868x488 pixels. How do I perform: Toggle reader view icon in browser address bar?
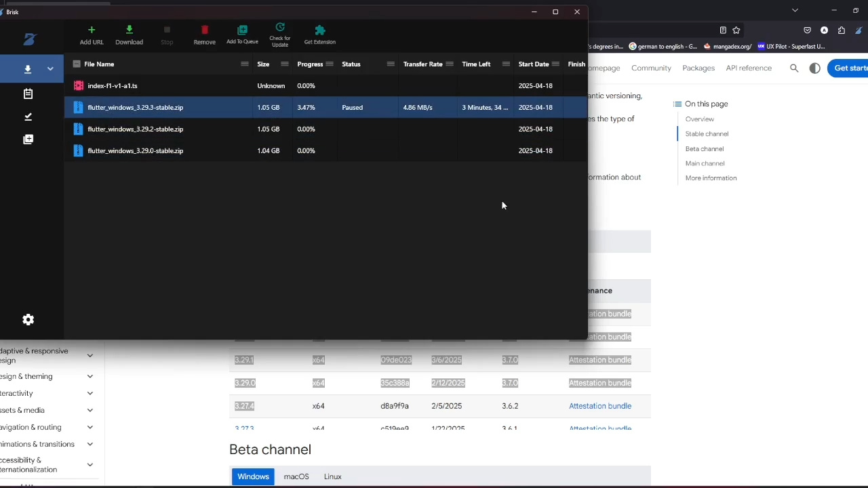coord(723,30)
